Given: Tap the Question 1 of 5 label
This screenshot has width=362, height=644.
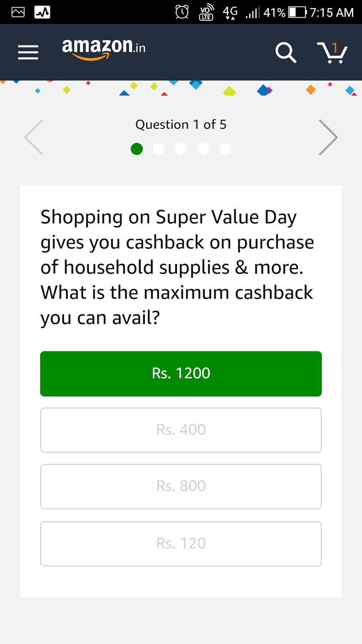Looking at the screenshot, I should (x=181, y=124).
